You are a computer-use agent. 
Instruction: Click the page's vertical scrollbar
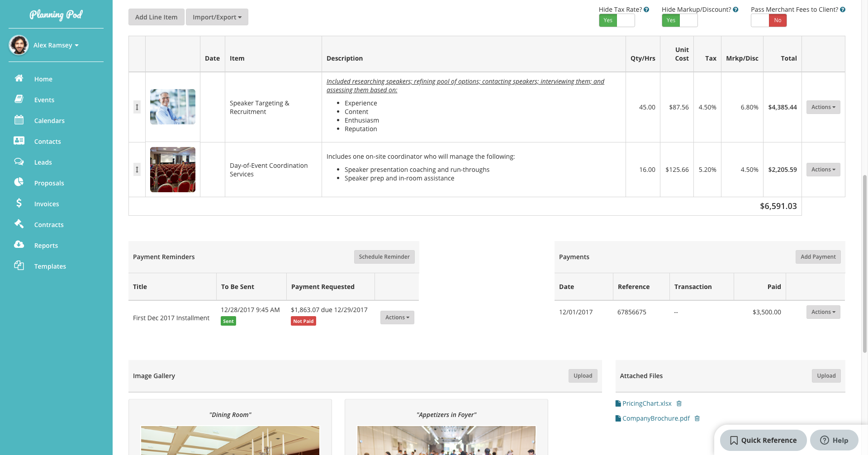click(x=865, y=262)
